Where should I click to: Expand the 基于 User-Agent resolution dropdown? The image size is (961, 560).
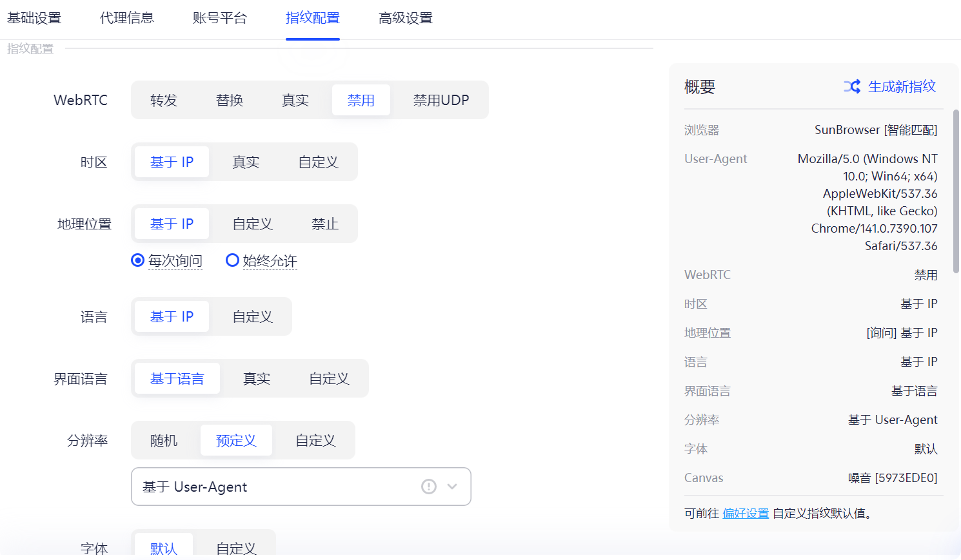click(451, 487)
